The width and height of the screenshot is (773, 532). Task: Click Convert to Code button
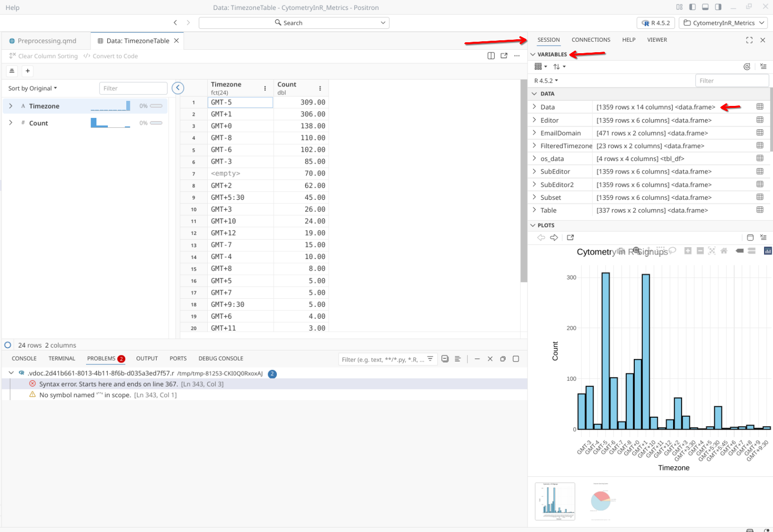(111, 56)
